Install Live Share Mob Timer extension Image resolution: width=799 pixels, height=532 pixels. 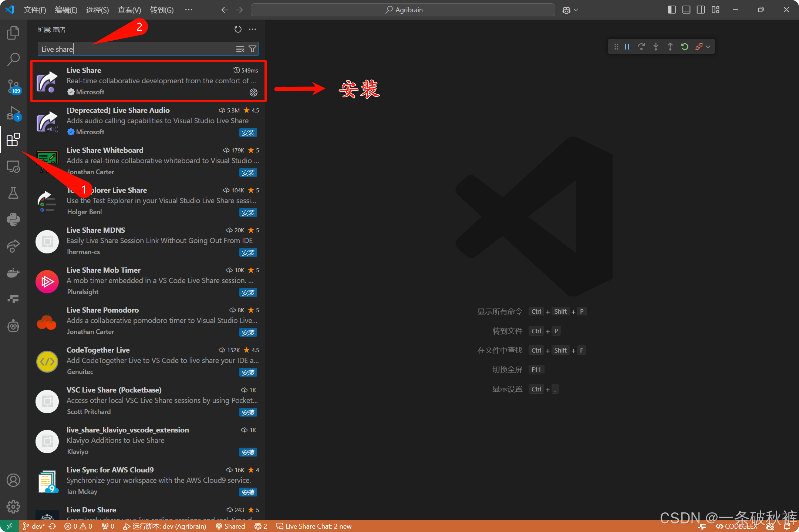tap(248, 293)
